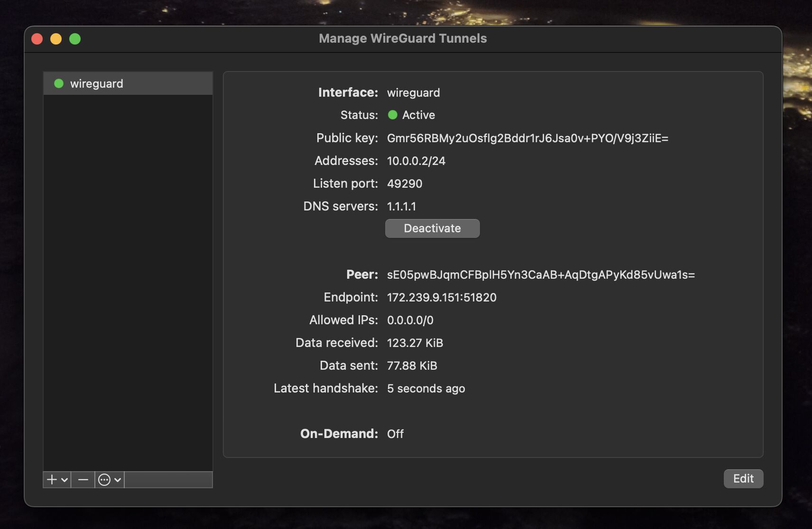Deactivate the wireguard tunnel
This screenshot has width=812, height=529.
pyautogui.click(x=432, y=228)
